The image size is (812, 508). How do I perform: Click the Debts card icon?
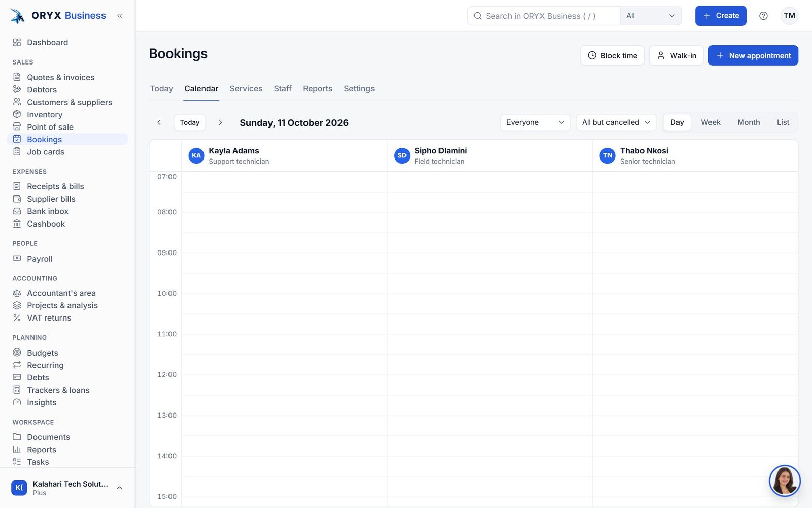[x=17, y=377]
